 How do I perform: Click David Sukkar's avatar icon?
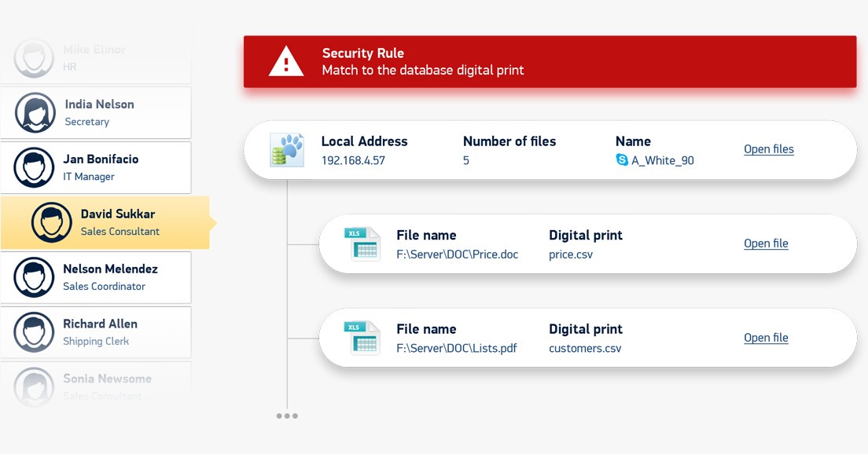point(51,222)
